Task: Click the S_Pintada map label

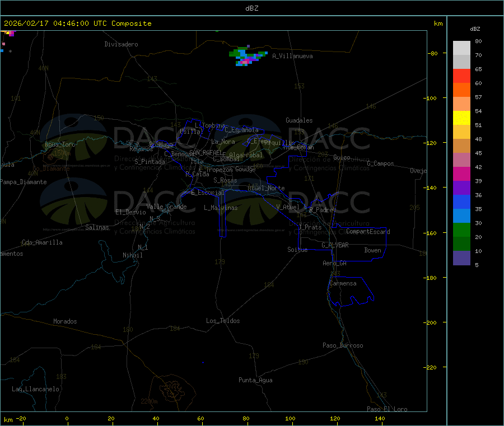Action: (x=150, y=162)
